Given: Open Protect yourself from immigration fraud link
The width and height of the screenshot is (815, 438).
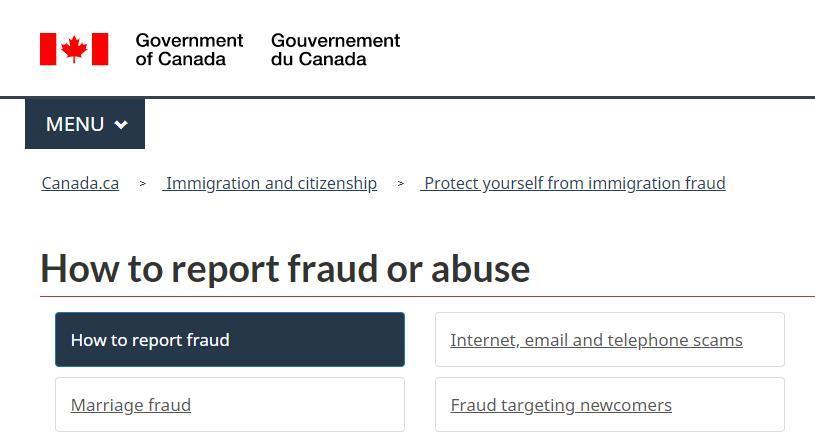Looking at the screenshot, I should pyautogui.click(x=573, y=183).
